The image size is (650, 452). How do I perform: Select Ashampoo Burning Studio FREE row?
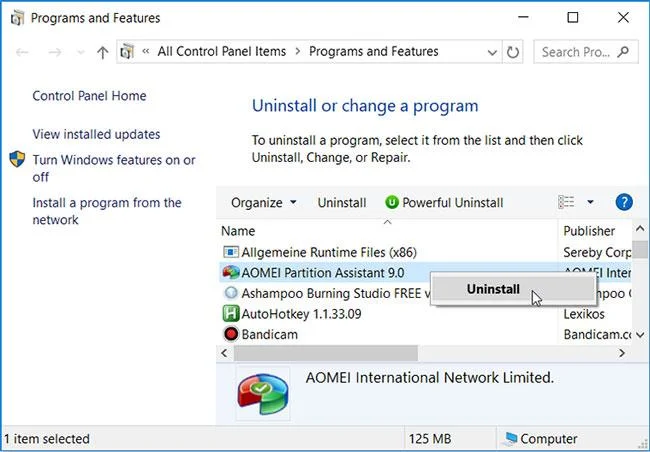(327, 293)
